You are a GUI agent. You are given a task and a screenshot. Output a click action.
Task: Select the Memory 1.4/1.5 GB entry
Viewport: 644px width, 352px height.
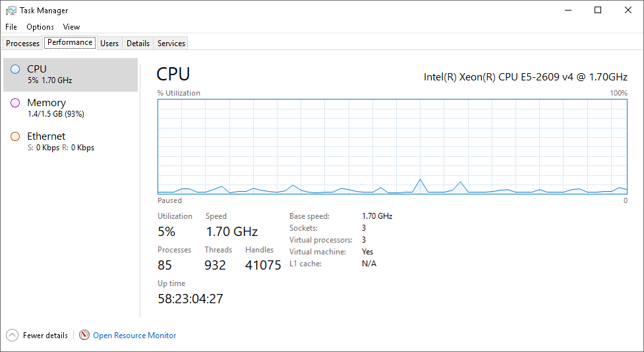point(71,108)
